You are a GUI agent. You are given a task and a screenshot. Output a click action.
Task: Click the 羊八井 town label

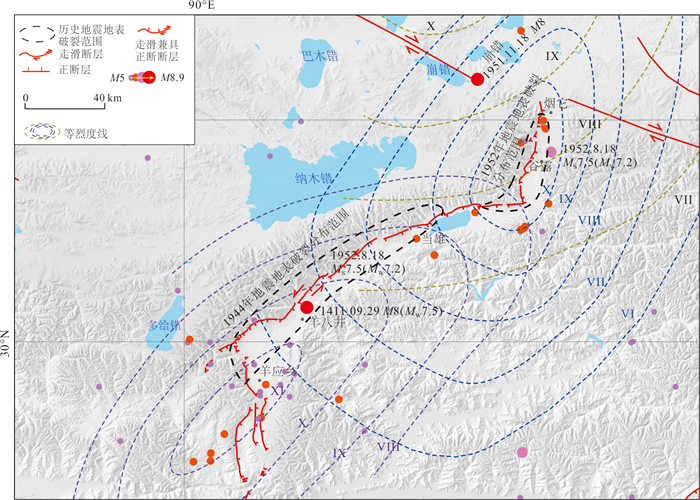pos(328,322)
